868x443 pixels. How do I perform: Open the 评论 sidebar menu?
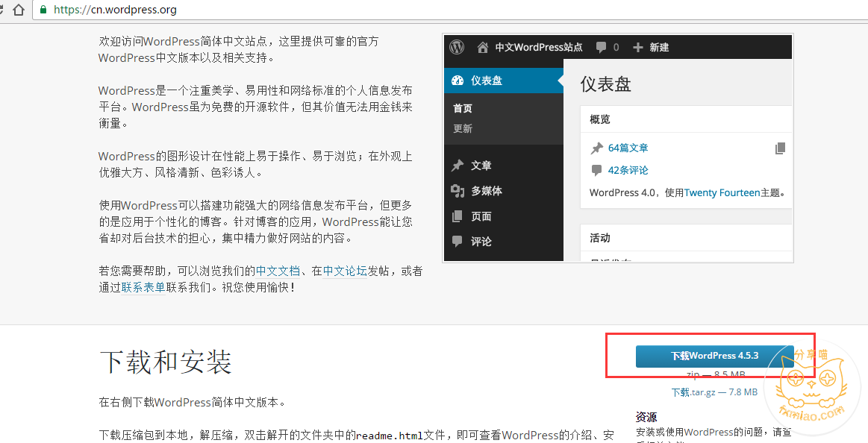(x=481, y=241)
